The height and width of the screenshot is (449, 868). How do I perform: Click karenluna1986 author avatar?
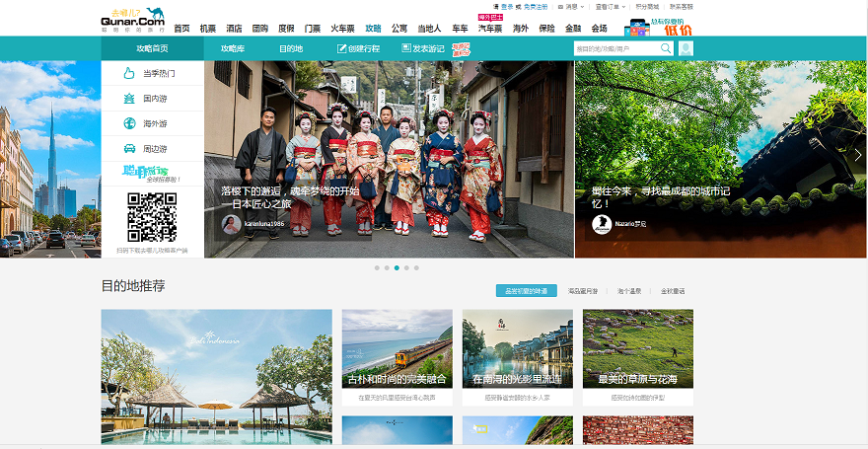[231, 224]
